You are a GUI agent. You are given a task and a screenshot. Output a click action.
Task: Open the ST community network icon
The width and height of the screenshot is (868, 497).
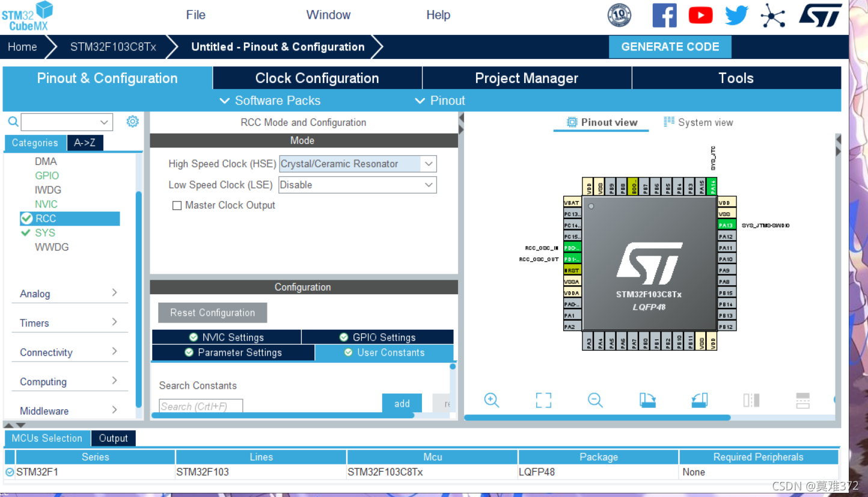(772, 16)
